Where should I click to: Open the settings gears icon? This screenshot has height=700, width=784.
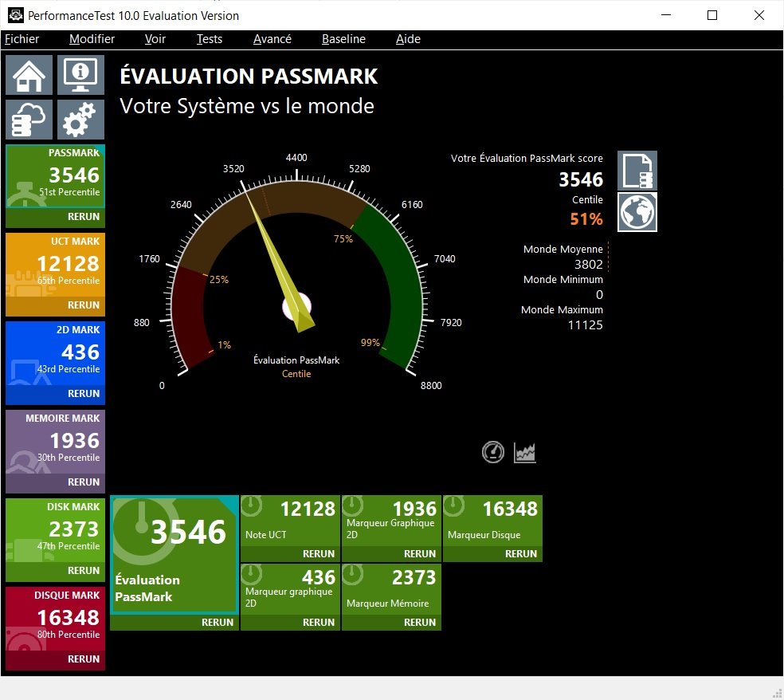click(x=80, y=120)
